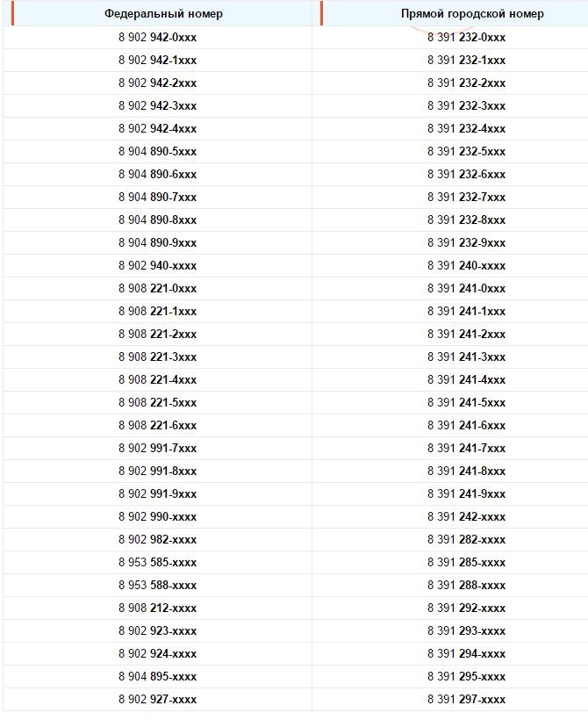588x720 pixels.
Task: Select city number 8 391 241-6xxx
Action: [x=467, y=426]
